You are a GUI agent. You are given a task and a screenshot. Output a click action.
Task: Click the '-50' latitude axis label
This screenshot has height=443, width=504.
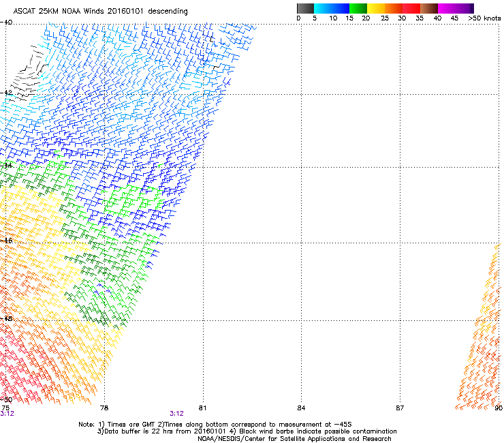pyautogui.click(x=6, y=399)
